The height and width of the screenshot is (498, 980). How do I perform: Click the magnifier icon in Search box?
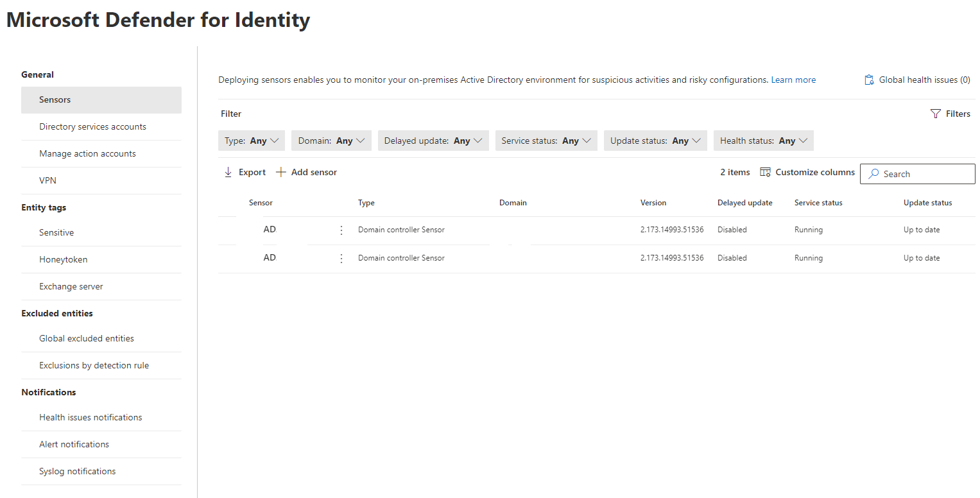(x=874, y=174)
